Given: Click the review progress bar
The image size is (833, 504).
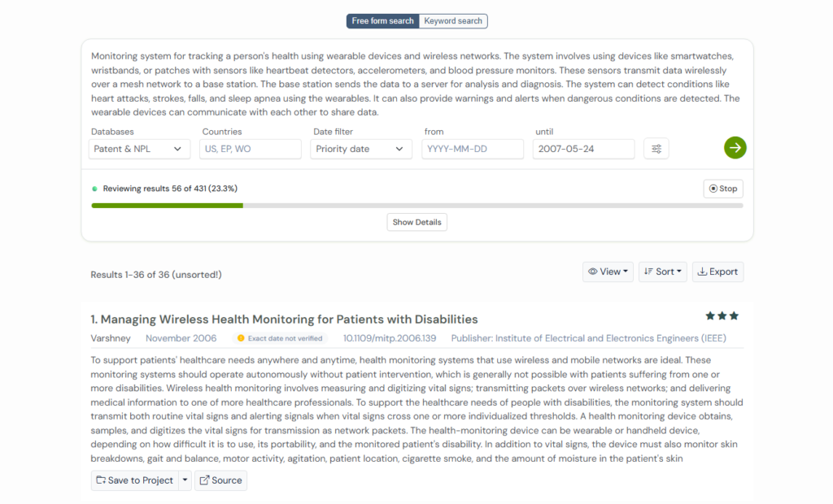Looking at the screenshot, I should point(416,206).
